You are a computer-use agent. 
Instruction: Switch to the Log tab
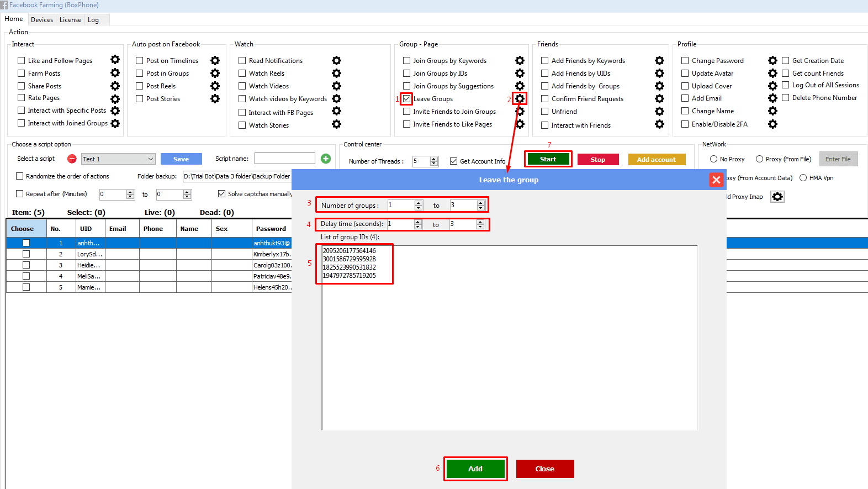[93, 19]
